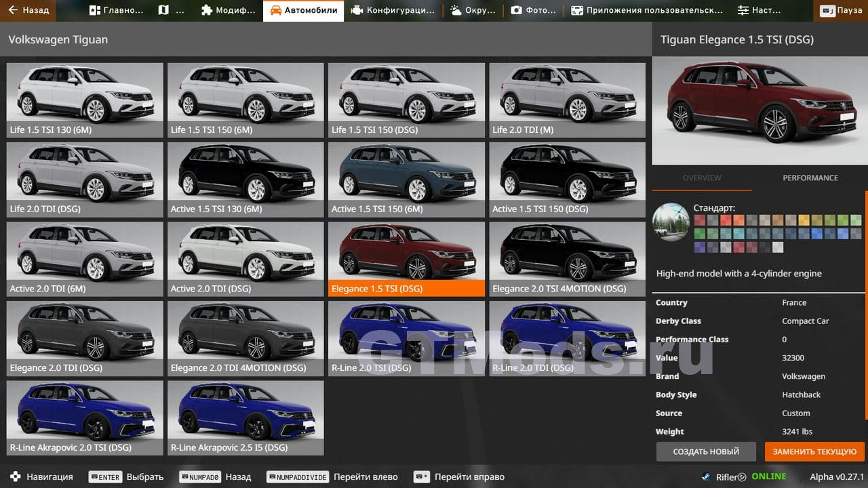Click the NUMPAD0 Назад hint
868x488 pixels.
[215, 476]
